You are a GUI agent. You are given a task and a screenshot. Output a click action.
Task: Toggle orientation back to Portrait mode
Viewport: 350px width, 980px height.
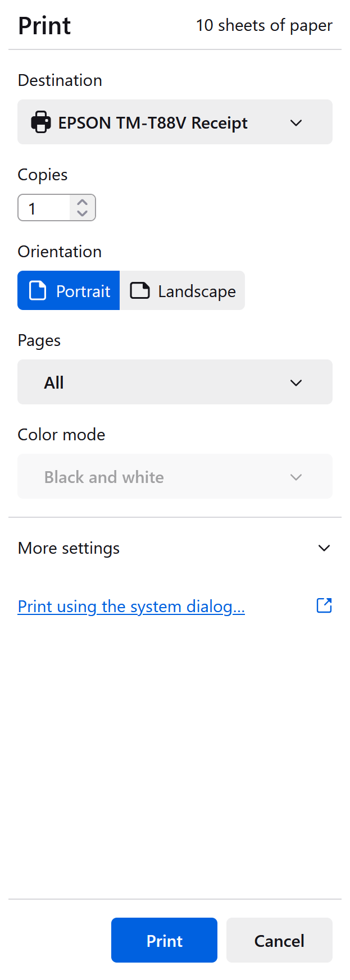(69, 290)
